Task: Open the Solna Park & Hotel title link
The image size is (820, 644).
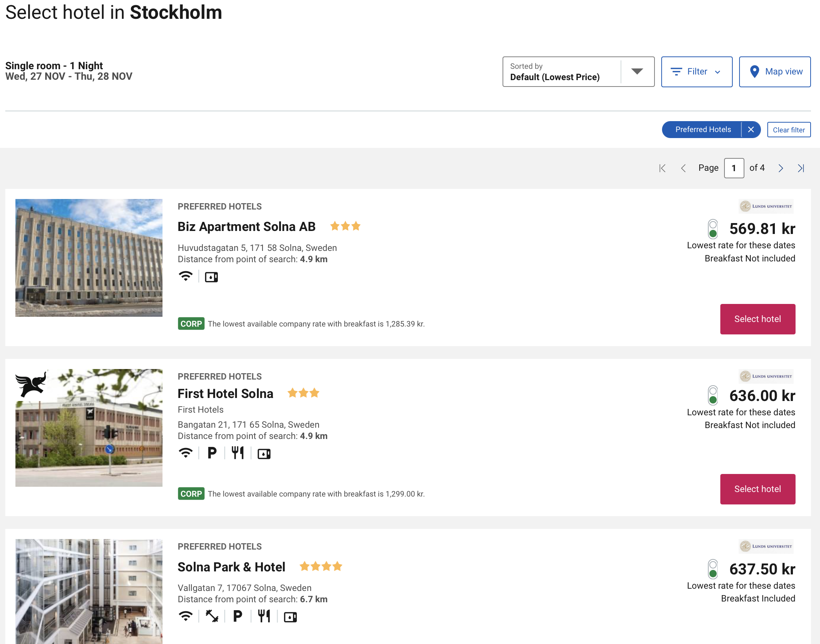Action: (x=231, y=567)
